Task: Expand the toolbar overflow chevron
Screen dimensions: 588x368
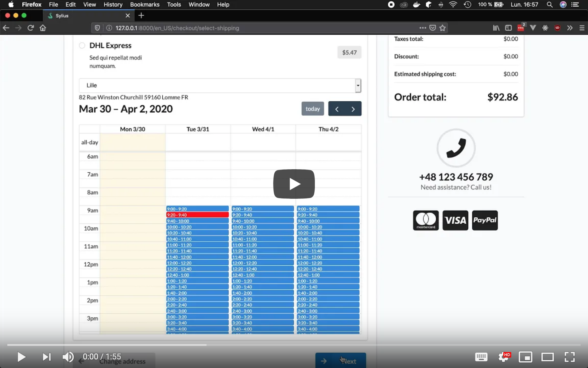Action: [x=570, y=28]
